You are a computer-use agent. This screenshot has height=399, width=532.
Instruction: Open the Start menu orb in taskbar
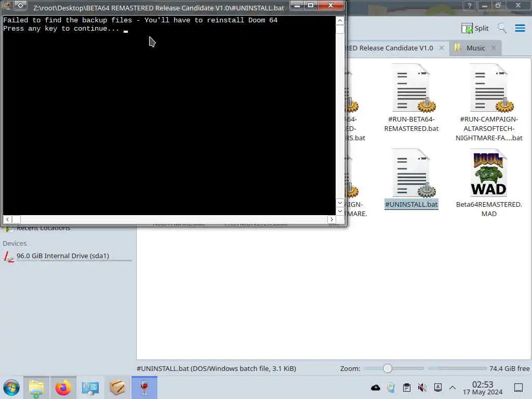tap(11, 388)
